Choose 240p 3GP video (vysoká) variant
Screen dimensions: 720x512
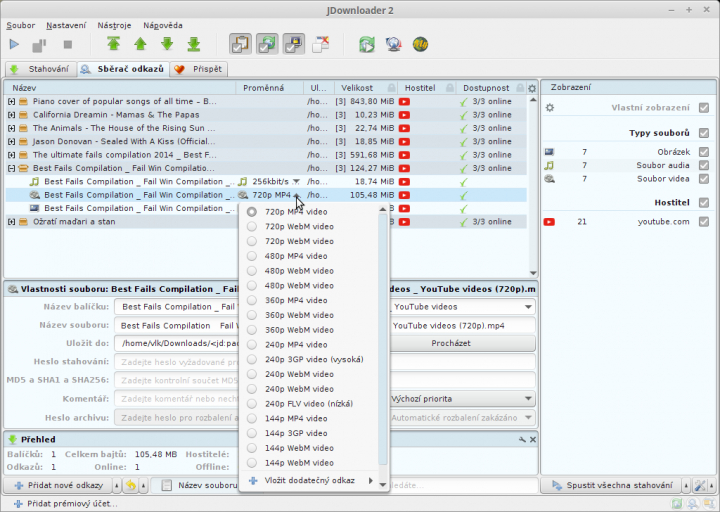[314, 359]
